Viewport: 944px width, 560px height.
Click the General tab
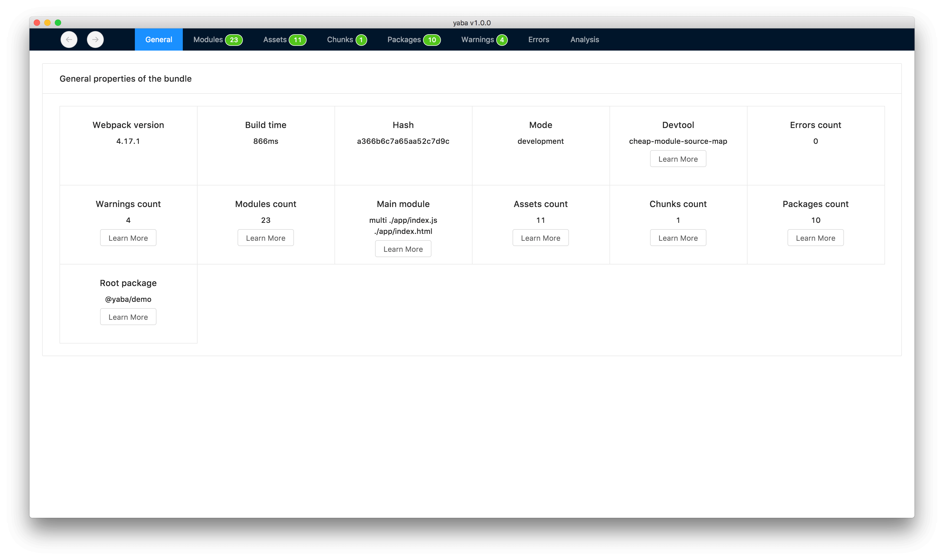[159, 39]
